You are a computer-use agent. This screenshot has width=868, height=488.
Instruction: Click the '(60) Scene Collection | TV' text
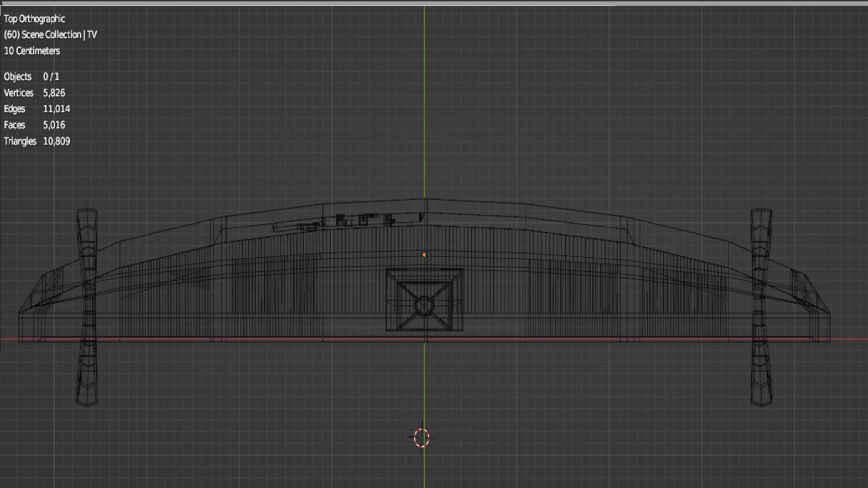(50, 35)
